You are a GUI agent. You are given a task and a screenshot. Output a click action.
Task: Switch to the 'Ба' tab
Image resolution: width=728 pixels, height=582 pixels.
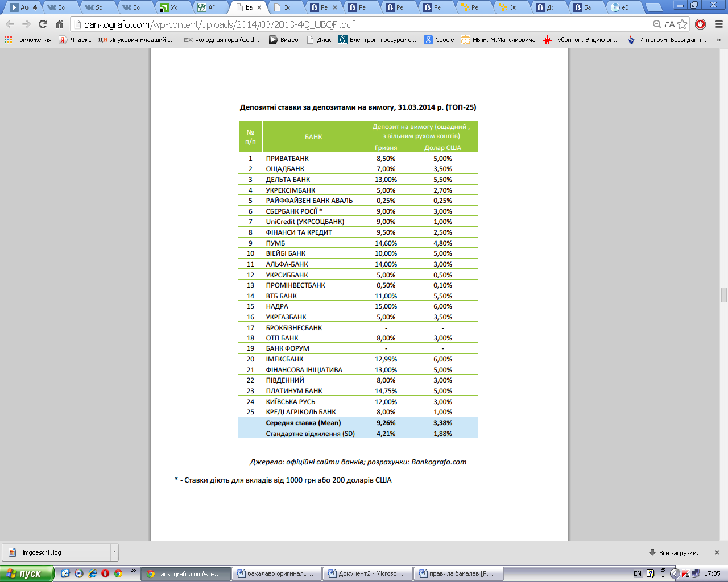(585, 7)
